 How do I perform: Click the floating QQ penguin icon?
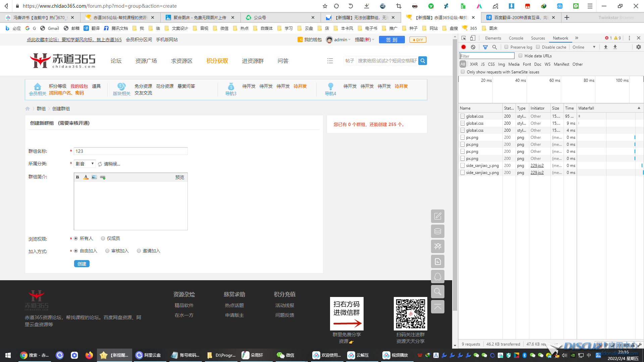point(438,277)
